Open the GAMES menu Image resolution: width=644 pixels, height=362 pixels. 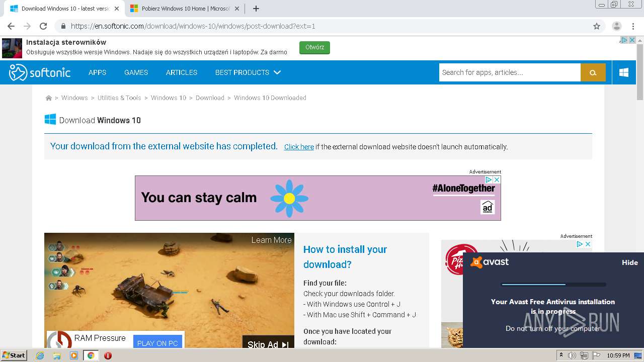(136, 72)
